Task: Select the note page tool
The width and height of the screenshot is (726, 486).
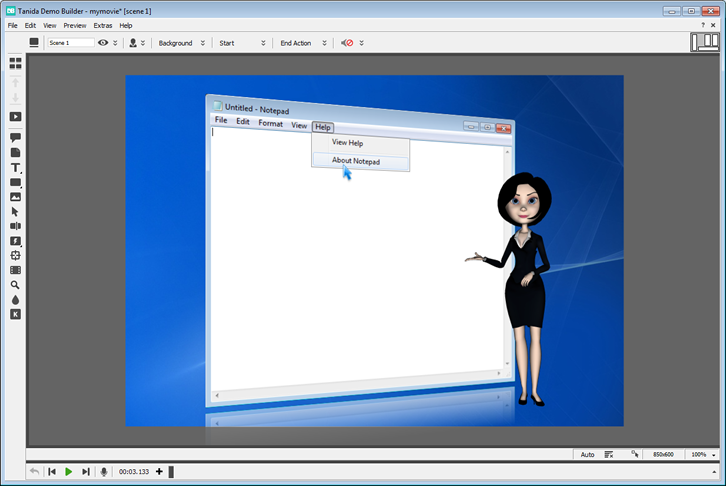Action: 15,152
